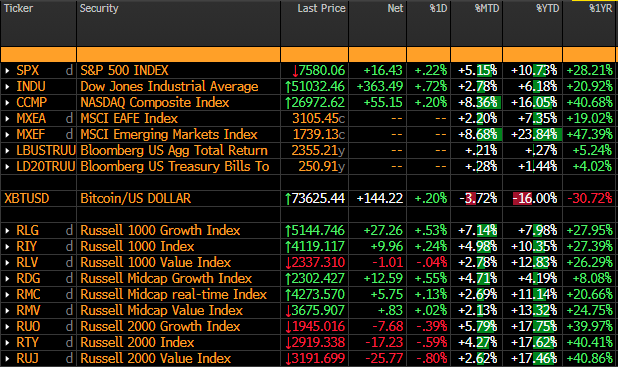Image resolution: width=618 pixels, height=367 pixels.
Task: Open Russell 2000 Growth Index security
Action: tap(160, 327)
